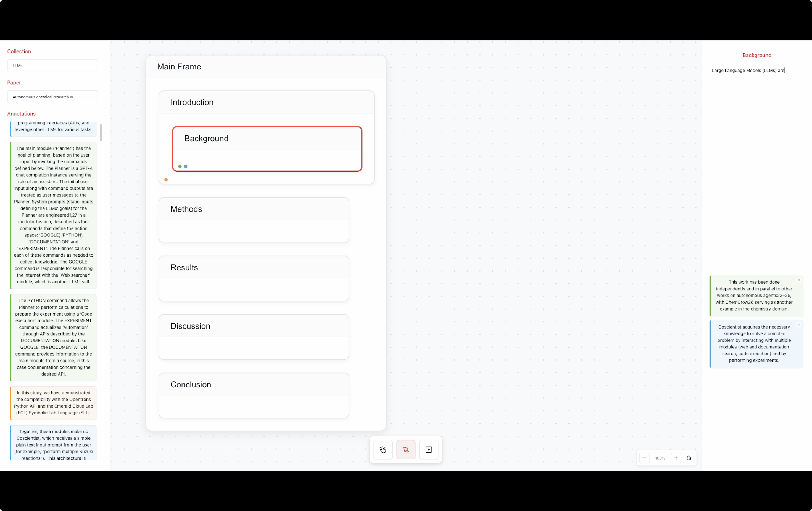Select the Conclusion frame

[254, 384]
